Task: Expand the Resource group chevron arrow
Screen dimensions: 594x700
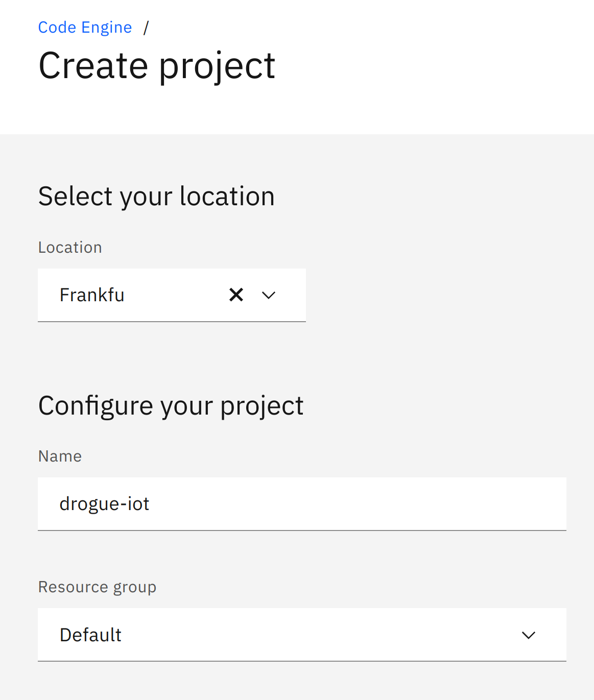Action: [529, 635]
